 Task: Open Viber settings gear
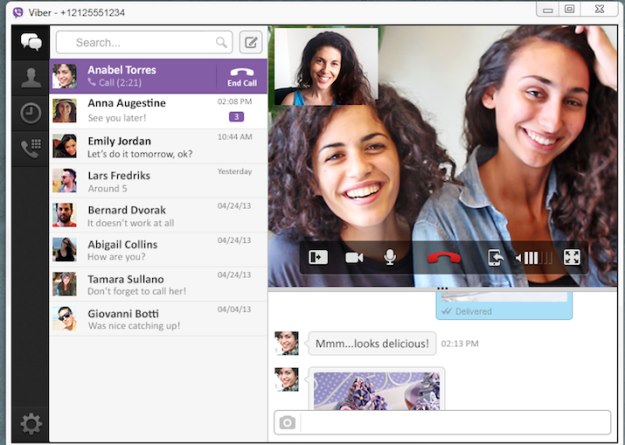point(31,423)
